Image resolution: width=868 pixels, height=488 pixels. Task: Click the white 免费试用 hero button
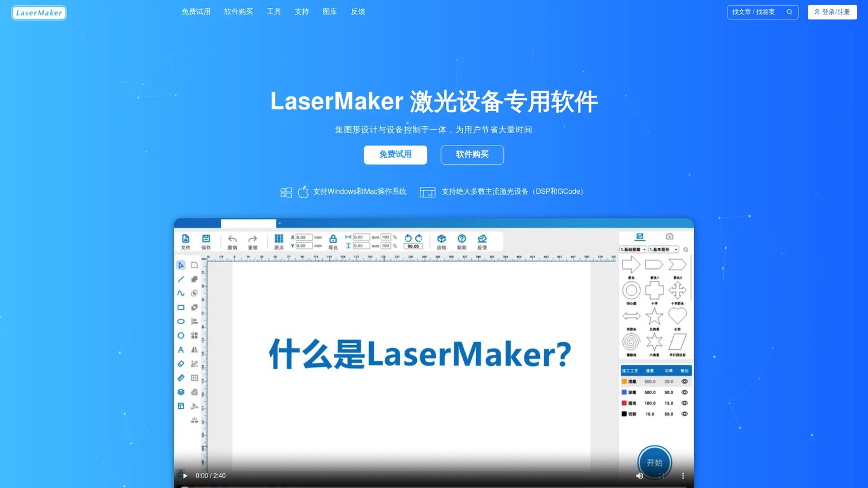pyautogui.click(x=396, y=155)
